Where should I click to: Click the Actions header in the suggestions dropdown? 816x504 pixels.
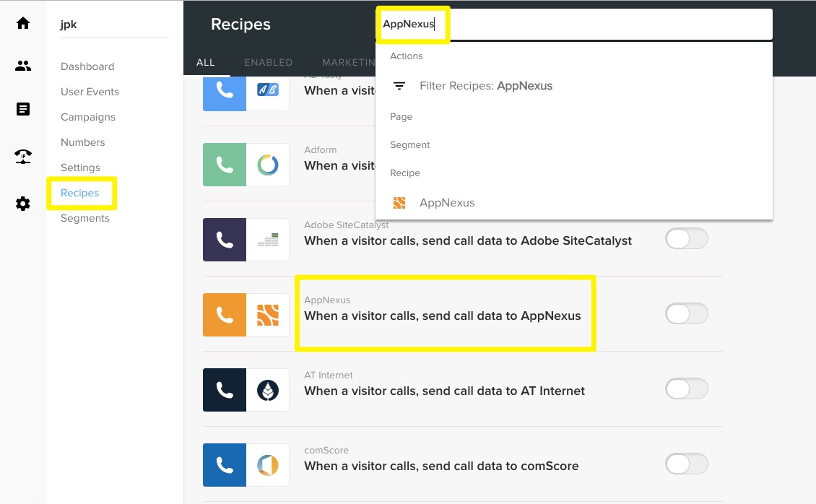(x=407, y=56)
